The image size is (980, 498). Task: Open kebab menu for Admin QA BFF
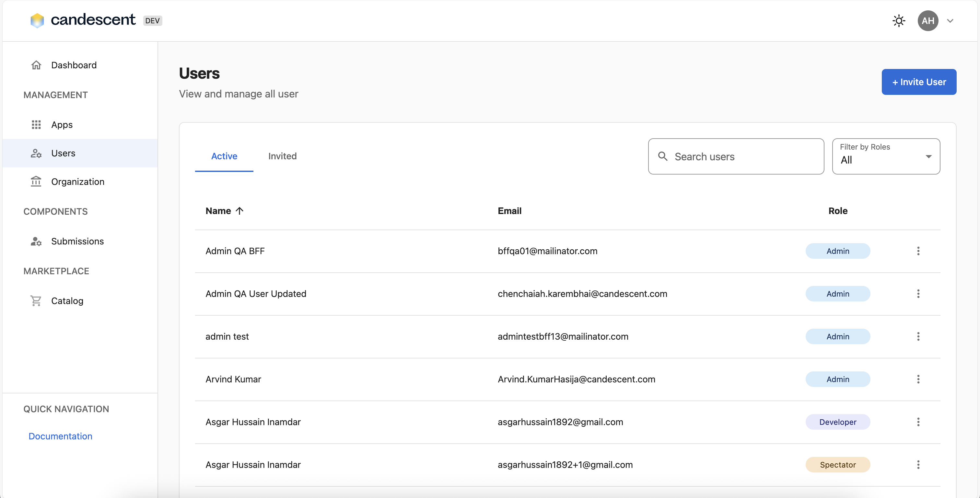(x=918, y=251)
